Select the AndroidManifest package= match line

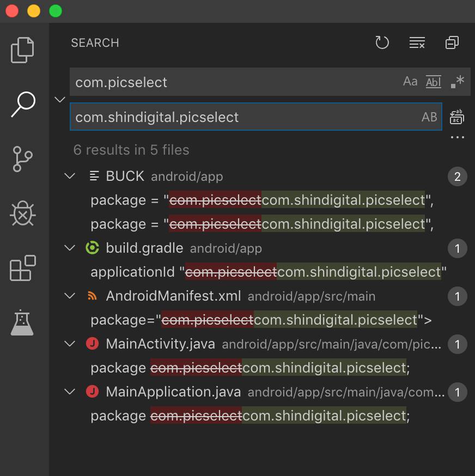pos(261,320)
